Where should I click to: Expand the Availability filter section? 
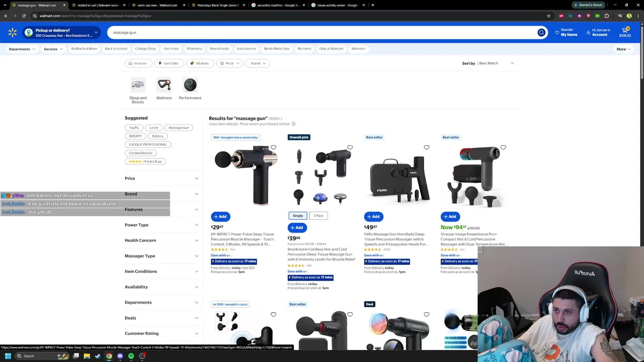tap(162, 287)
